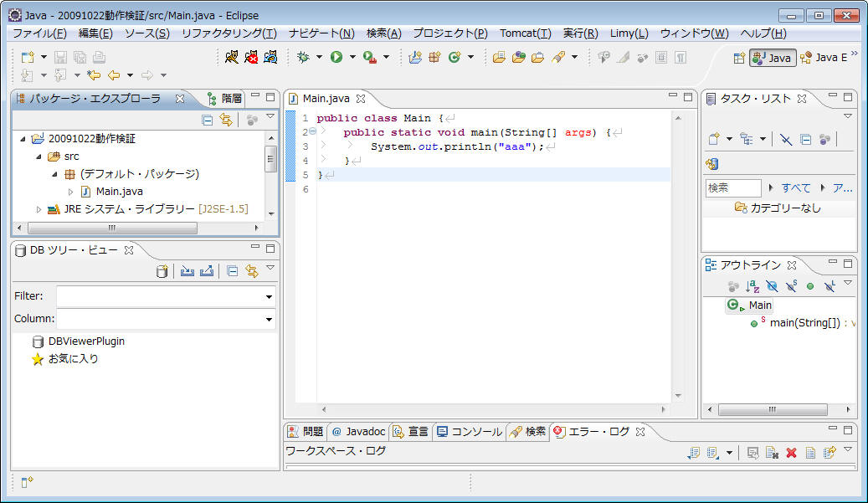Click the Debug bug icon

[x=303, y=57]
